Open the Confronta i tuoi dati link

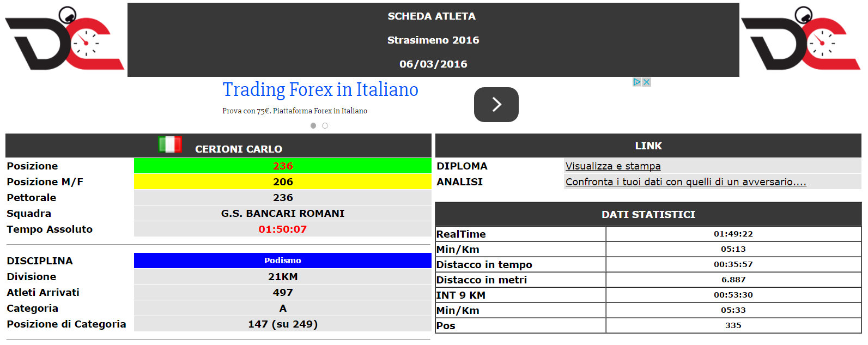[x=685, y=182]
